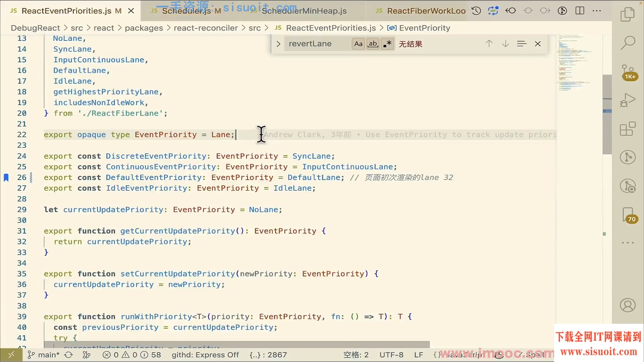
Task: Open ReactEventPriorities.js breadcrumb dropdown
Action: click(325, 28)
